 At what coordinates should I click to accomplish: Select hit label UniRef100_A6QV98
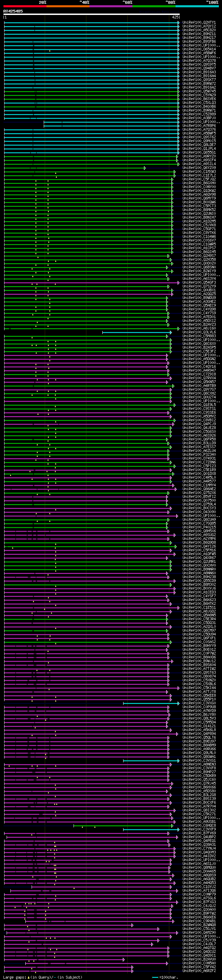(199, 194)
